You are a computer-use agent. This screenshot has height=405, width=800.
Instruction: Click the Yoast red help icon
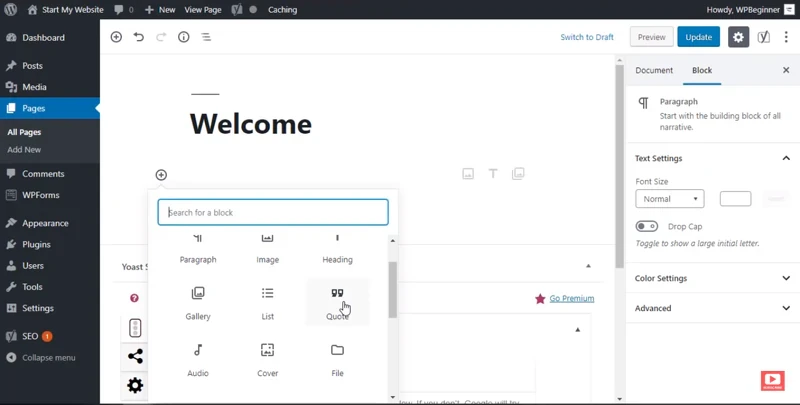coord(134,298)
